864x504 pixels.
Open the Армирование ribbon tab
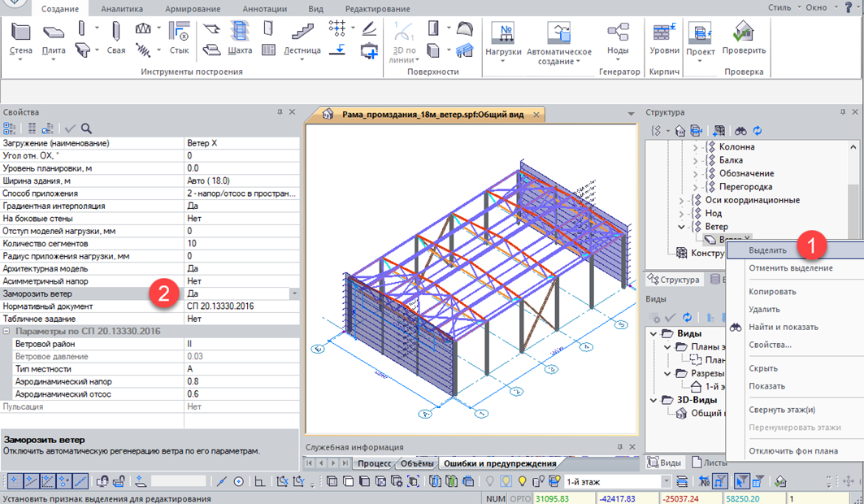click(x=193, y=9)
